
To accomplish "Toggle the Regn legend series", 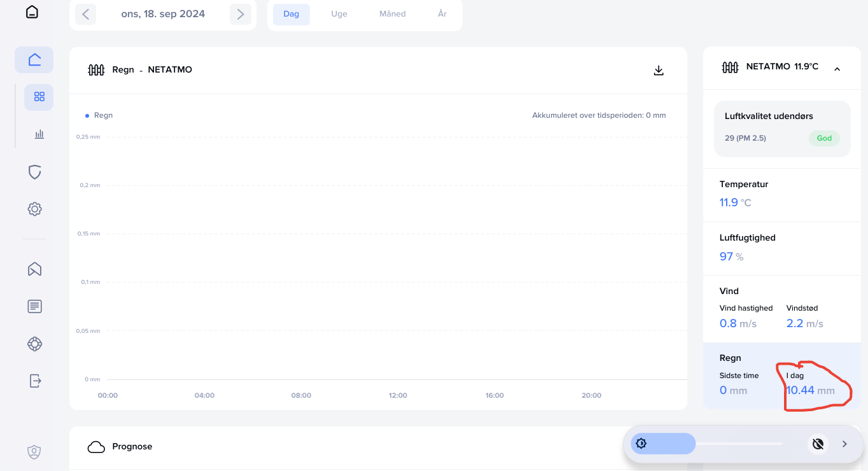I will click(x=99, y=115).
